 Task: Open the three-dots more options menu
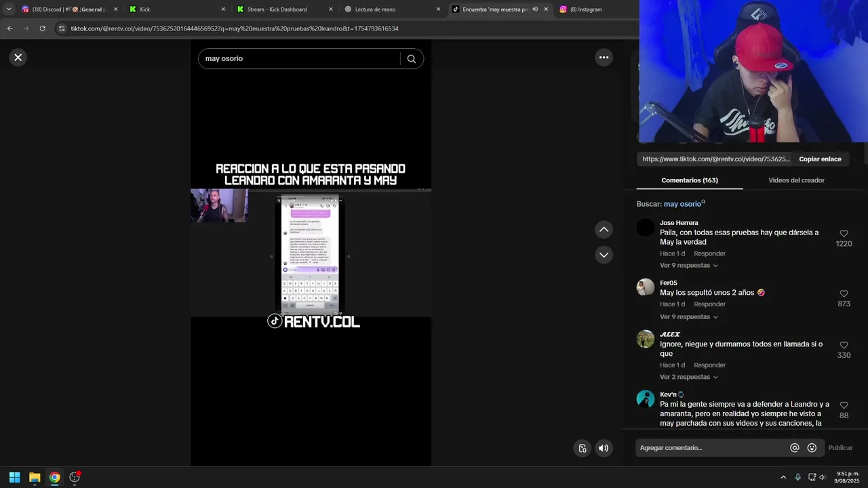coord(604,58)
